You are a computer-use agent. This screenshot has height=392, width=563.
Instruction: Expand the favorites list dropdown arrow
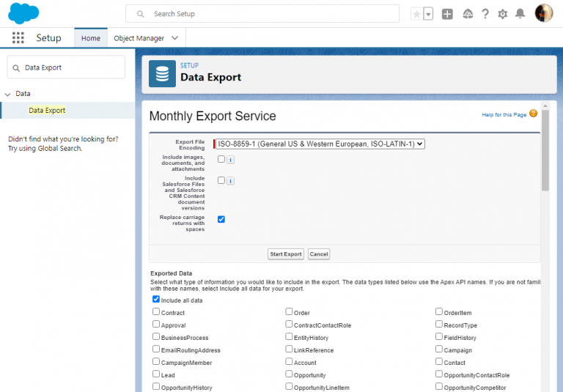click(x=428, y=14)
